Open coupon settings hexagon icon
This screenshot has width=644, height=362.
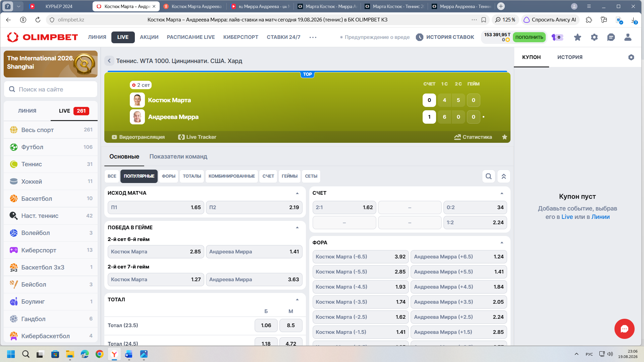tap(631, 57)
